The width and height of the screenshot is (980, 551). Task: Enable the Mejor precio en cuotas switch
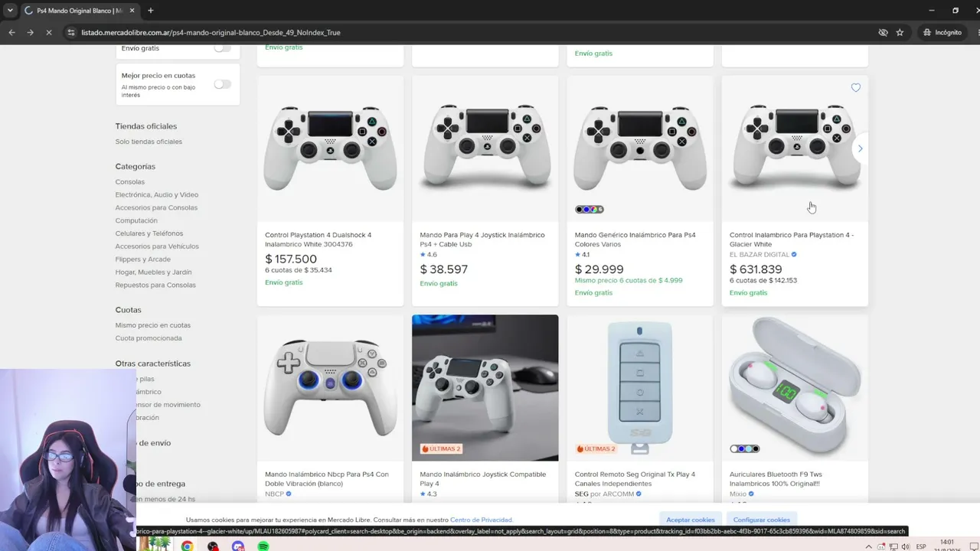point(222,84)
